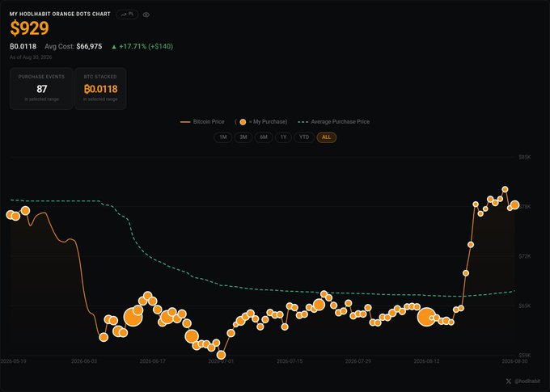Click the $78K y-axis label

[x=525, y=207]
